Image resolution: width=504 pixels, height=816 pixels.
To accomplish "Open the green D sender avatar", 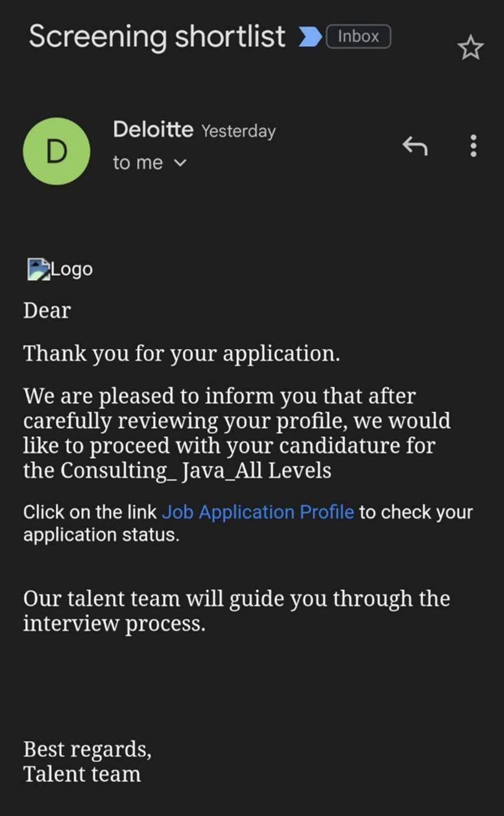I will tap(57, 151).
